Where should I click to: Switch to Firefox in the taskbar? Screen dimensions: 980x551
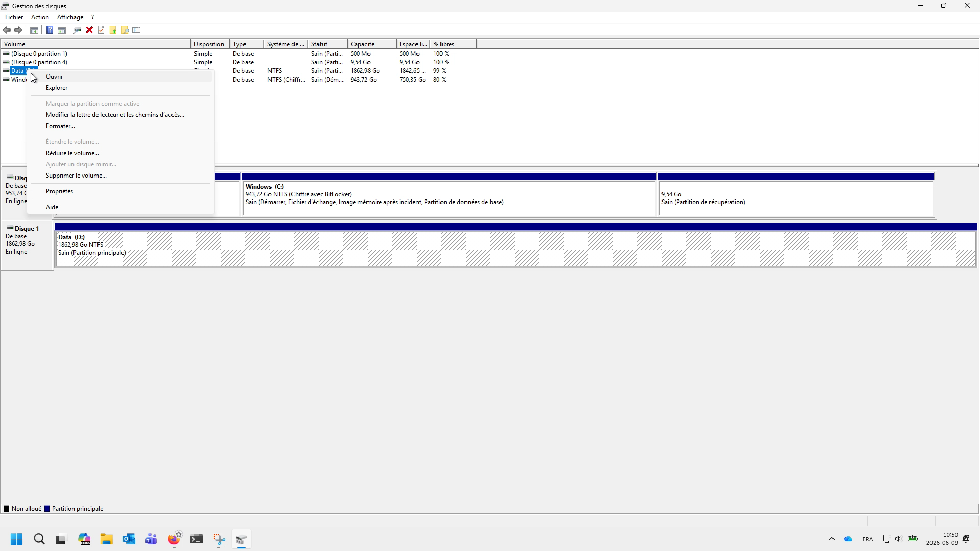coord(174,539)
